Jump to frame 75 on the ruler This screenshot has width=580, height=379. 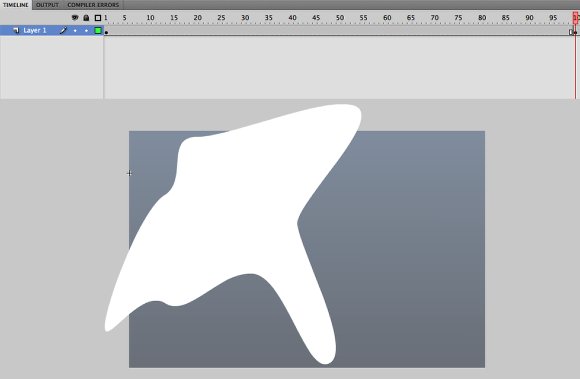tap(458, 18)
